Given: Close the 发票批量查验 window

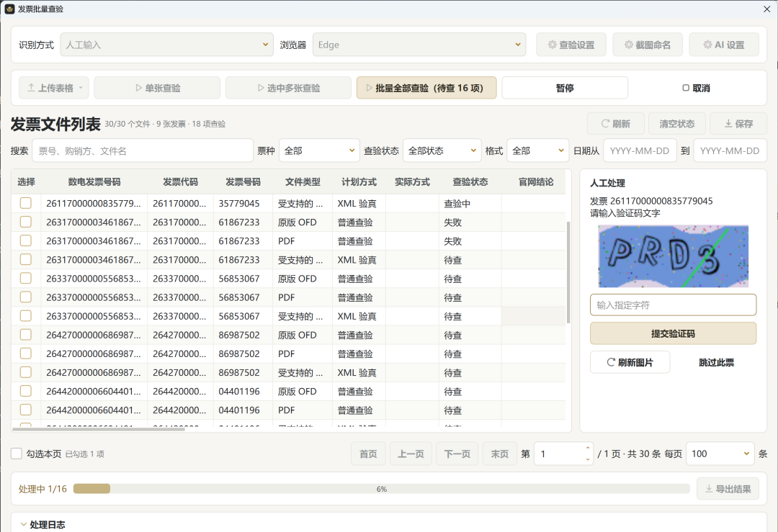Looking at the screenshot, I should point(766,9).
